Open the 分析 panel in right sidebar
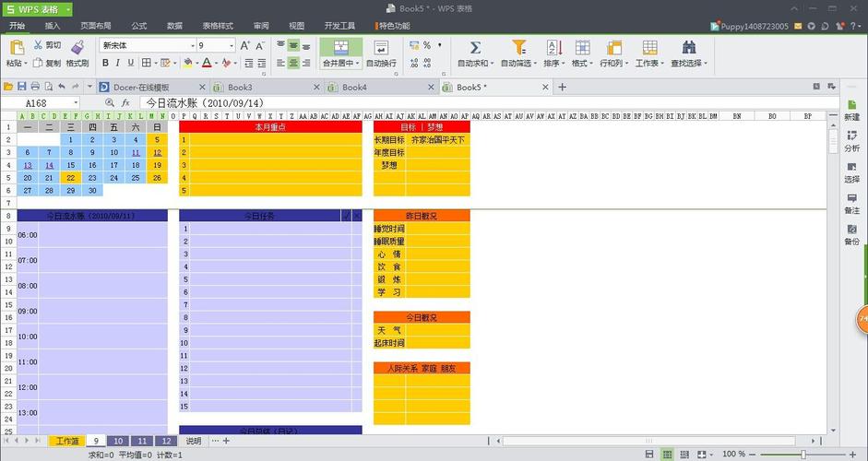 coord(851,140)
